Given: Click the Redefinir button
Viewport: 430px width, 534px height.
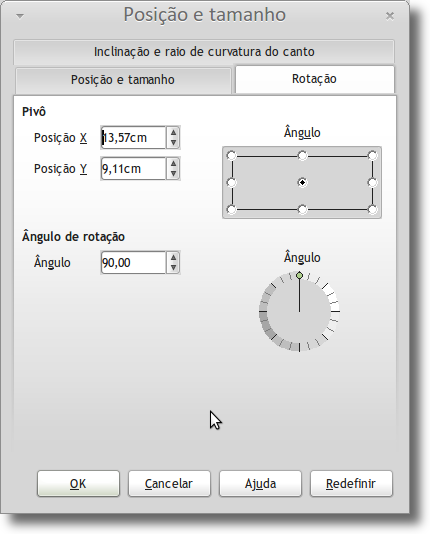Looking at the screenshot, I should [351, 484].
